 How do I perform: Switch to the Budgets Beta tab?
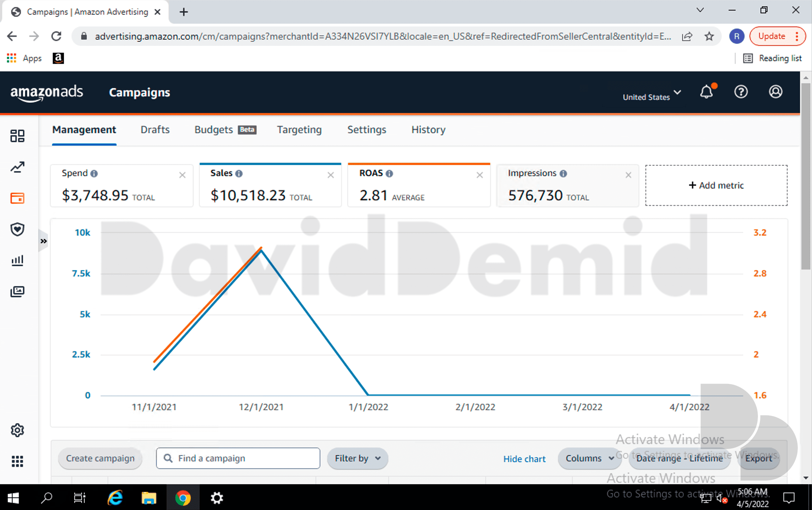(225, 130)
